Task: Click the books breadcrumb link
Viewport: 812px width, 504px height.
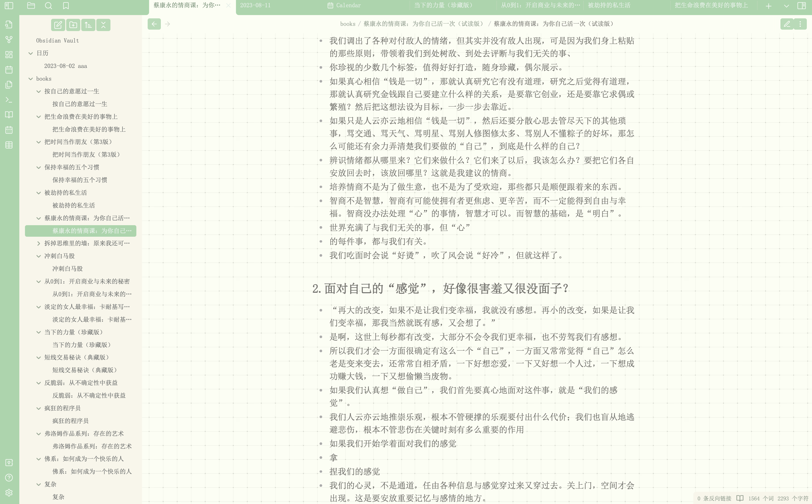Action: coord(348,24)
